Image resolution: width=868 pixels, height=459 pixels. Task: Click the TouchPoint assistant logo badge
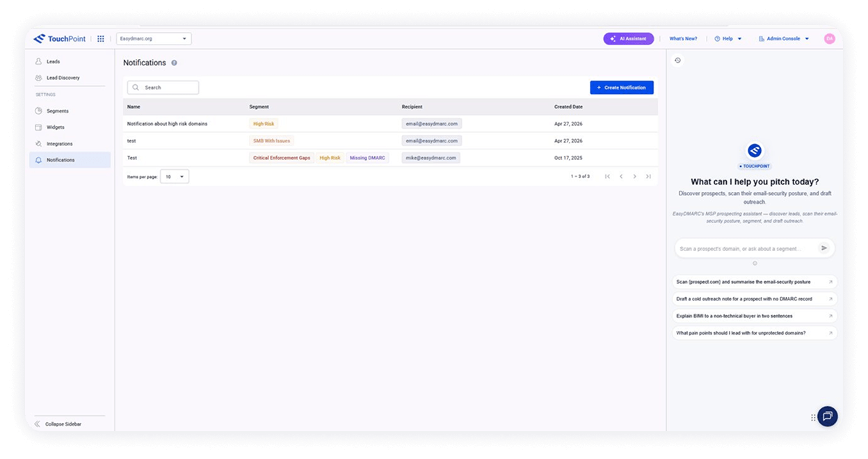click(755, 150)
